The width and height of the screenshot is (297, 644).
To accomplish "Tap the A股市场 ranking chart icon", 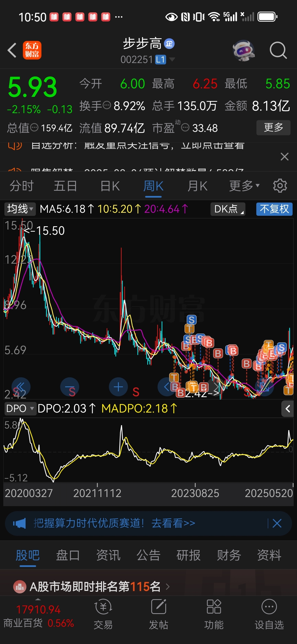I will click(x=20, y=587).
